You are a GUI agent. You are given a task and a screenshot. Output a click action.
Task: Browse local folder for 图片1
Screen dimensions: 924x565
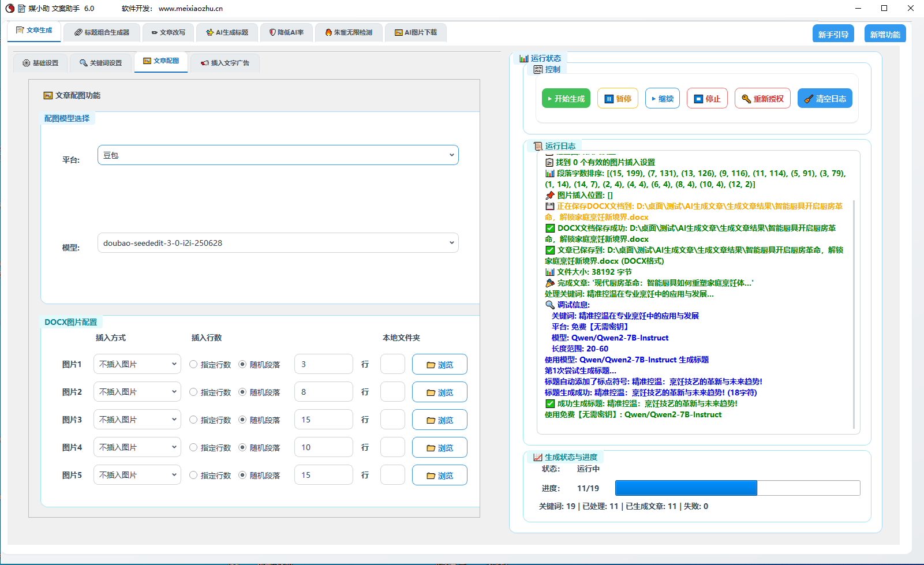[439, 365]
